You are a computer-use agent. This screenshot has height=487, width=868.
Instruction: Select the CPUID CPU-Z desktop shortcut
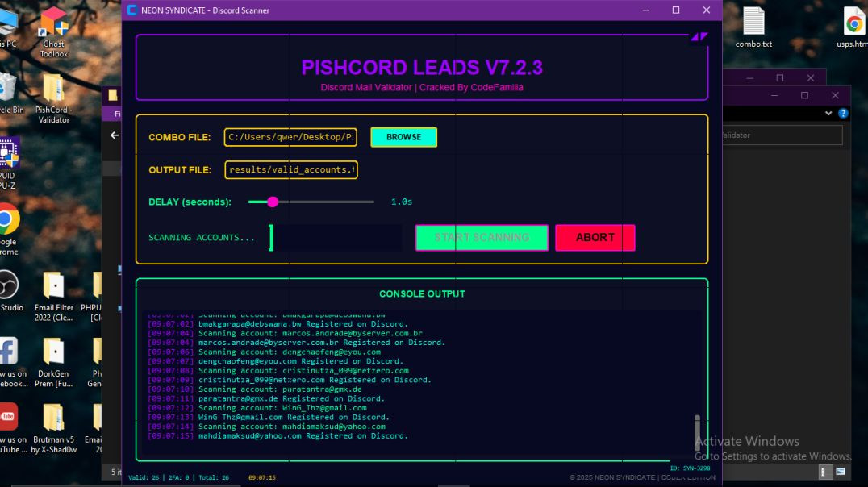[8, 163]
